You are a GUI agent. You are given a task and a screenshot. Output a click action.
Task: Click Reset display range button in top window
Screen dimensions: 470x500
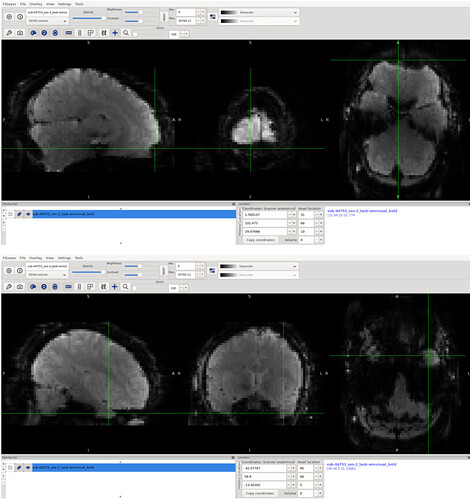click(x=164, y=17)
